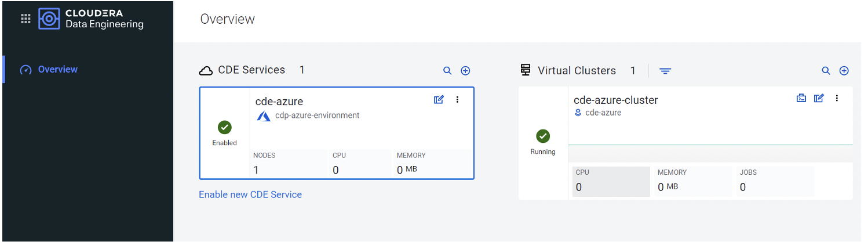Click cdp-azure-environment text
The height and width of the screenshot is (245, 868).
coord(318,116)
